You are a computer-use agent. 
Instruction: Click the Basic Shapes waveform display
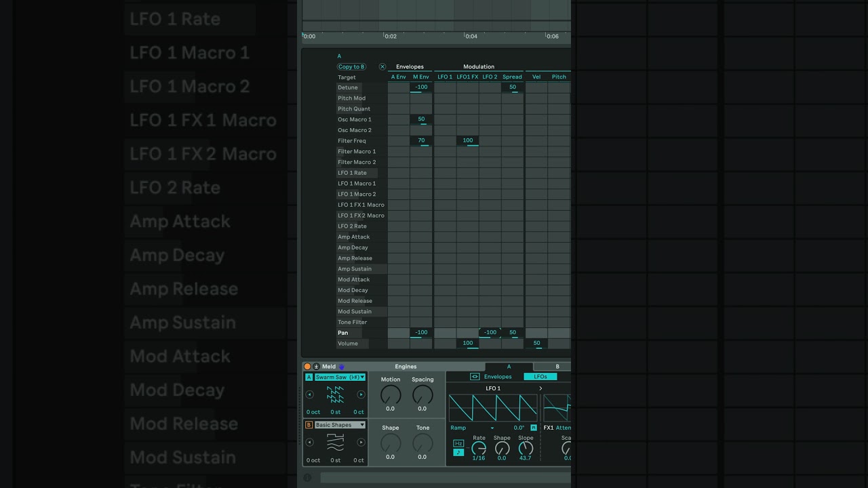[336, 443]
